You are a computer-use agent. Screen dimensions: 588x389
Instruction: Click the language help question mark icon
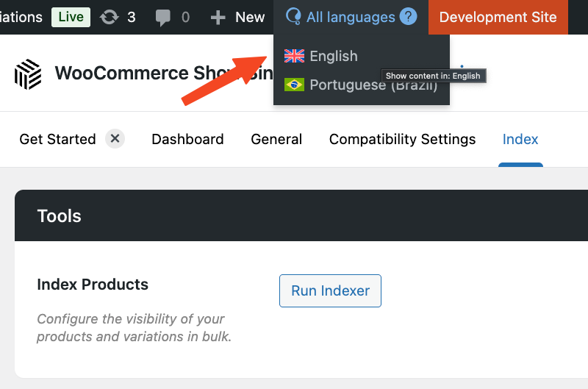click(409, 17)
